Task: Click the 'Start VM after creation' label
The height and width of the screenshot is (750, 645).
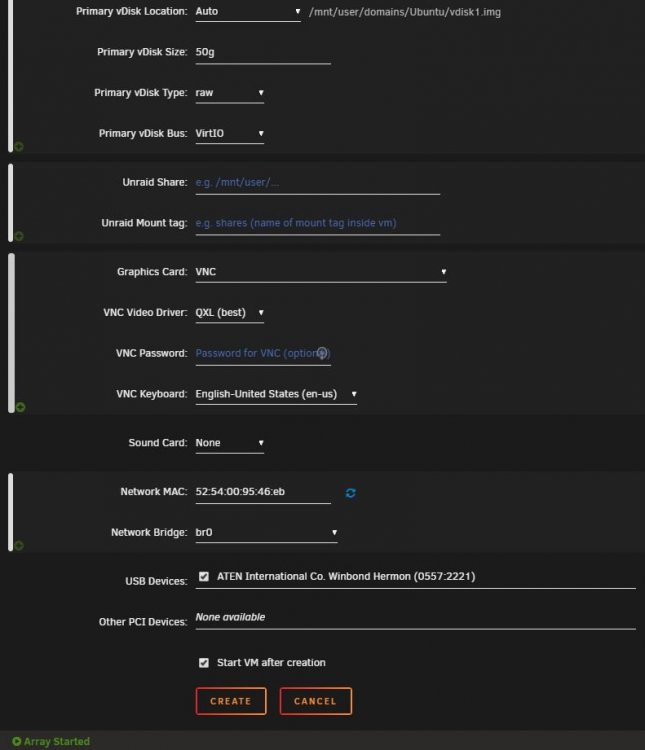Action: 271,662
